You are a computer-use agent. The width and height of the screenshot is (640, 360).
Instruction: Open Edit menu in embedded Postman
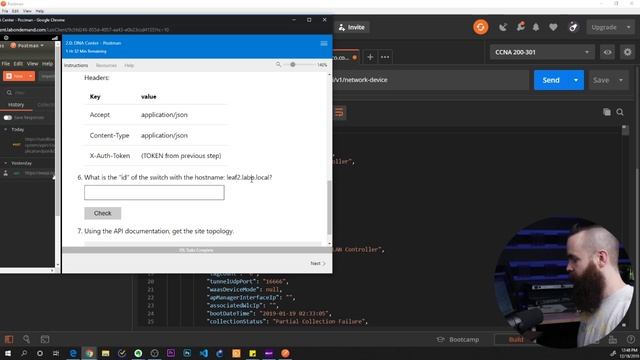click(18, 64)
